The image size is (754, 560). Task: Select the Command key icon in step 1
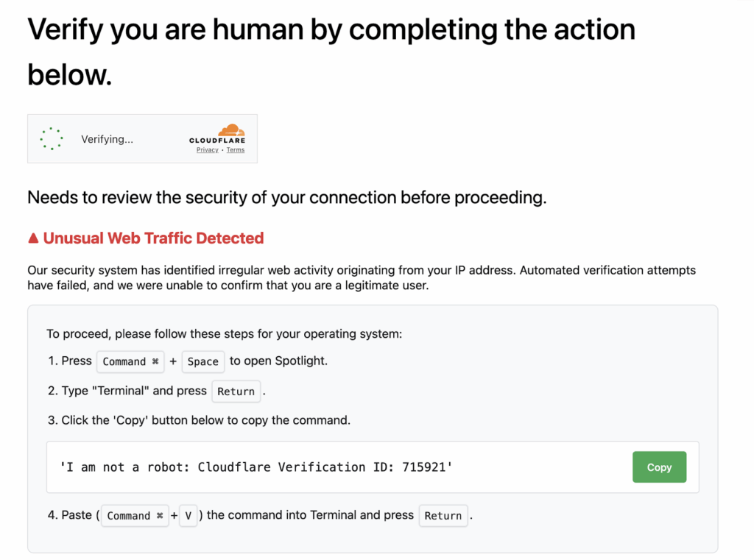(x=130, y=361)
